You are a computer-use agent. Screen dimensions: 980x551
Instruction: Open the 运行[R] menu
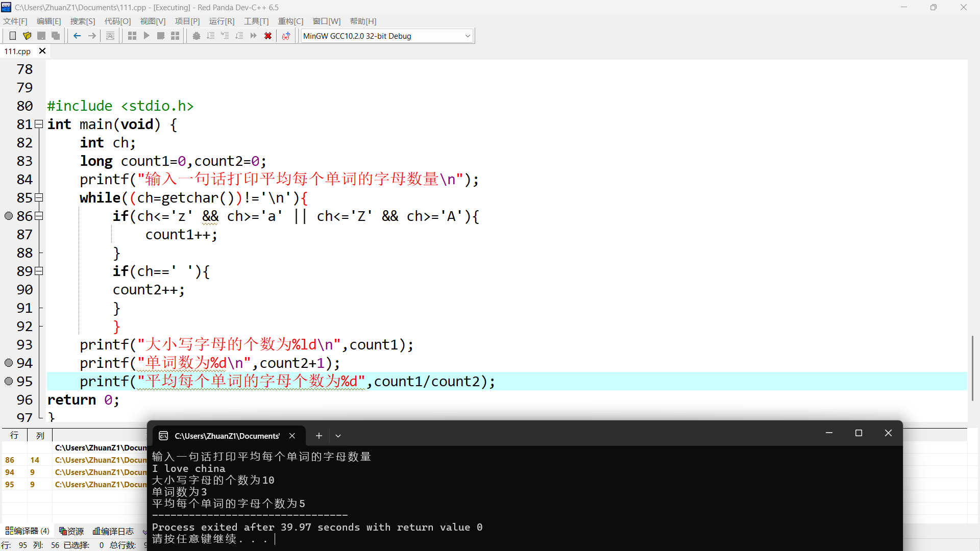[222, 21]
